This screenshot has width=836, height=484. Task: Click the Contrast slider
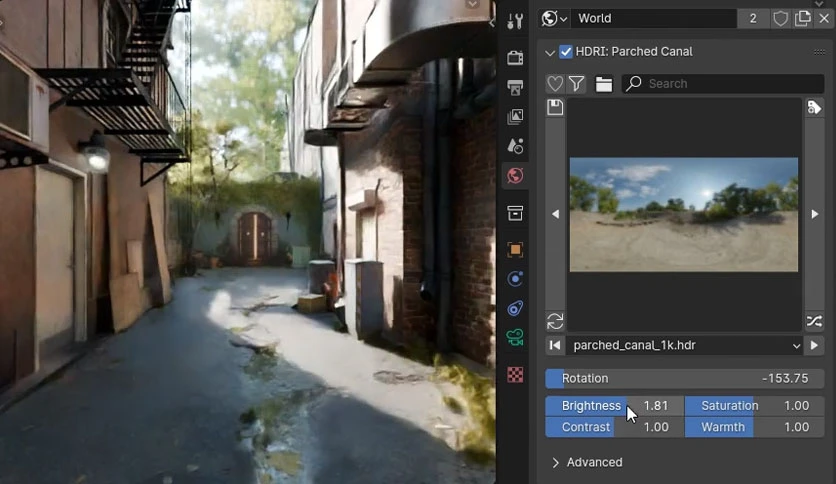pyautogui.click(x=614, y=427)
